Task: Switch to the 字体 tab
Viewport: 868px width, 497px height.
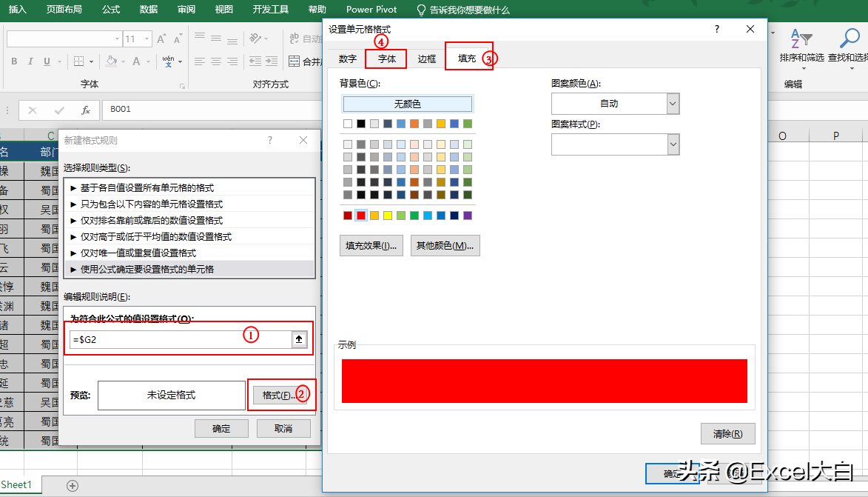Action: (x=387, y=59)
